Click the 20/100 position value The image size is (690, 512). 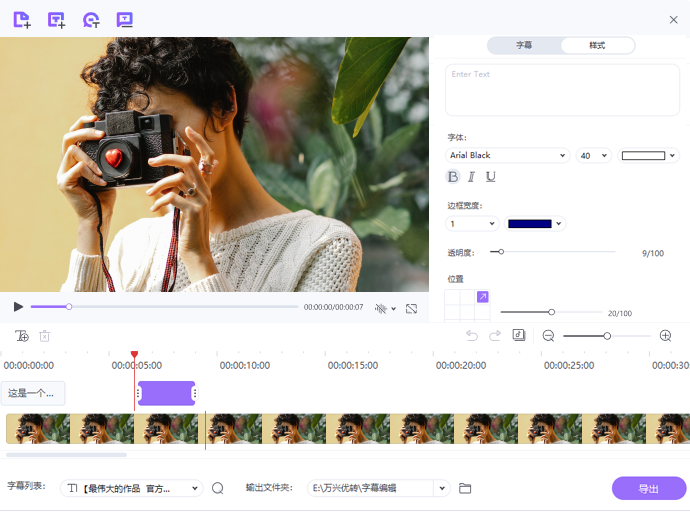620,313
